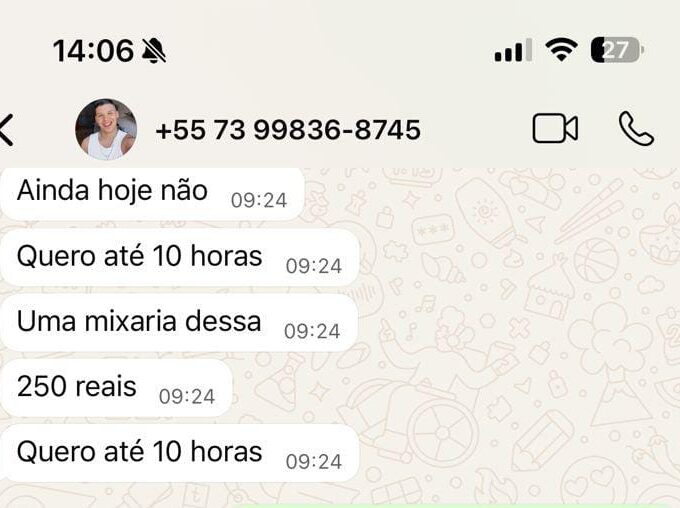Tap the cellular signal bars icon

(x=513, y=50)
